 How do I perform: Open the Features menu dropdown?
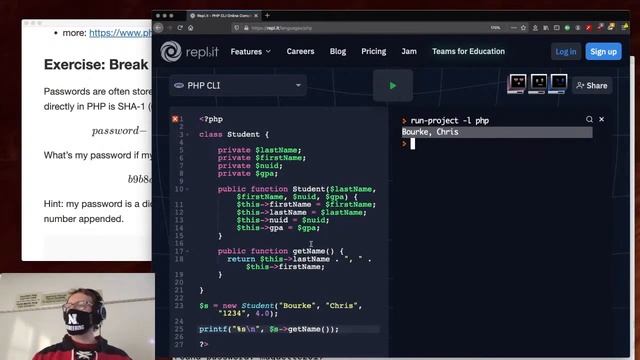250,51
